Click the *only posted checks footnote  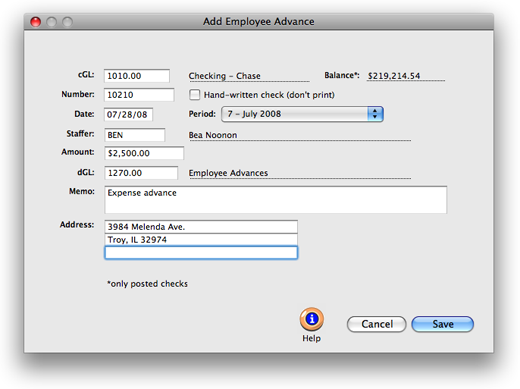pos(147,284)
